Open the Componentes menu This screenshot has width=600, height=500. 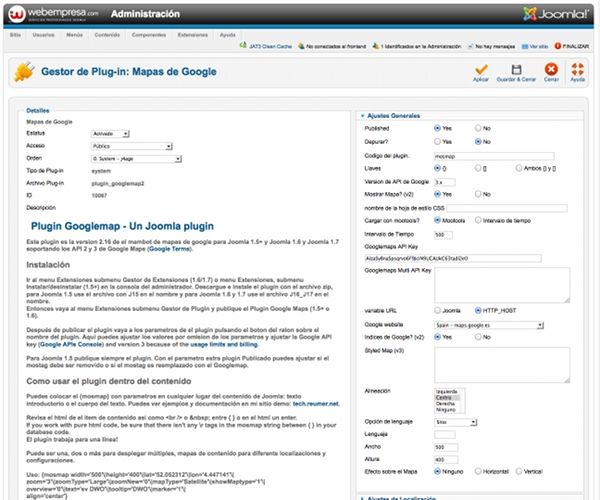149,35
